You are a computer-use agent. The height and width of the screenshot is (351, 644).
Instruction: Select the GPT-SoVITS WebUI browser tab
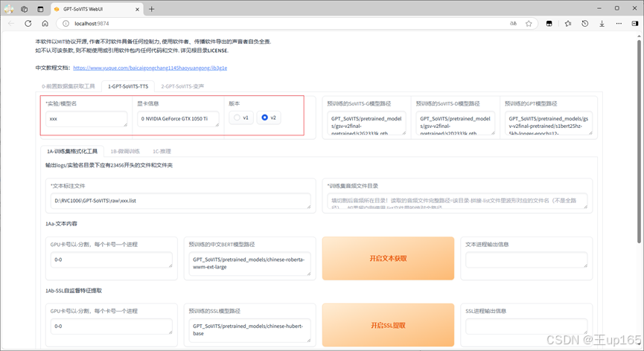(97, 9)
